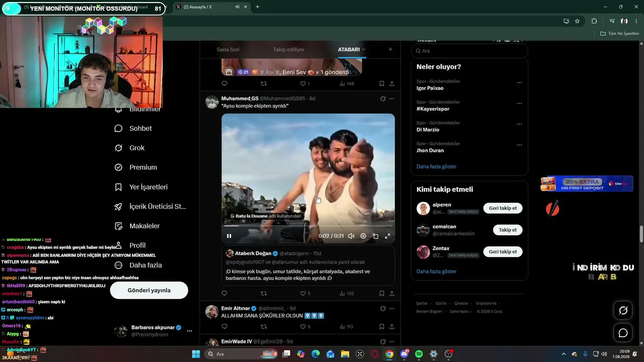The height and width of the screenshot is (362, 644).
Task: Open Spotify from the taskbar
Action: (419, 354)
